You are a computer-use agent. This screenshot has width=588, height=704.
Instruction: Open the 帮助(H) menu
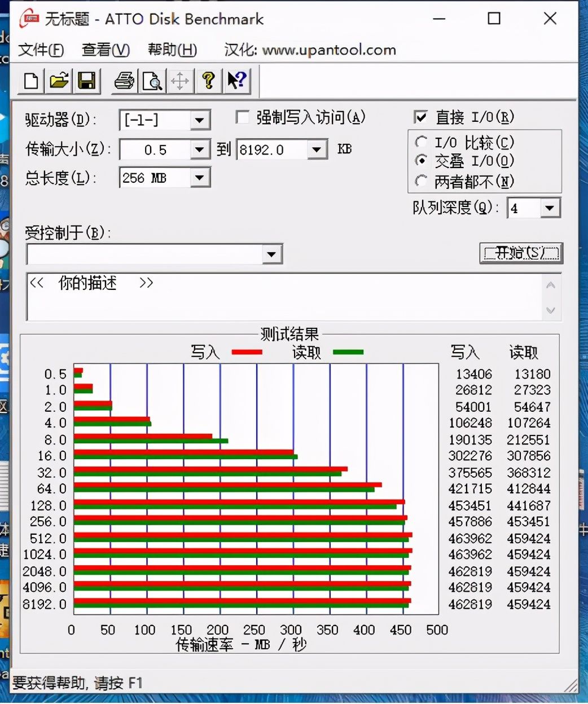pyautogui.click(x=172, y=50)
